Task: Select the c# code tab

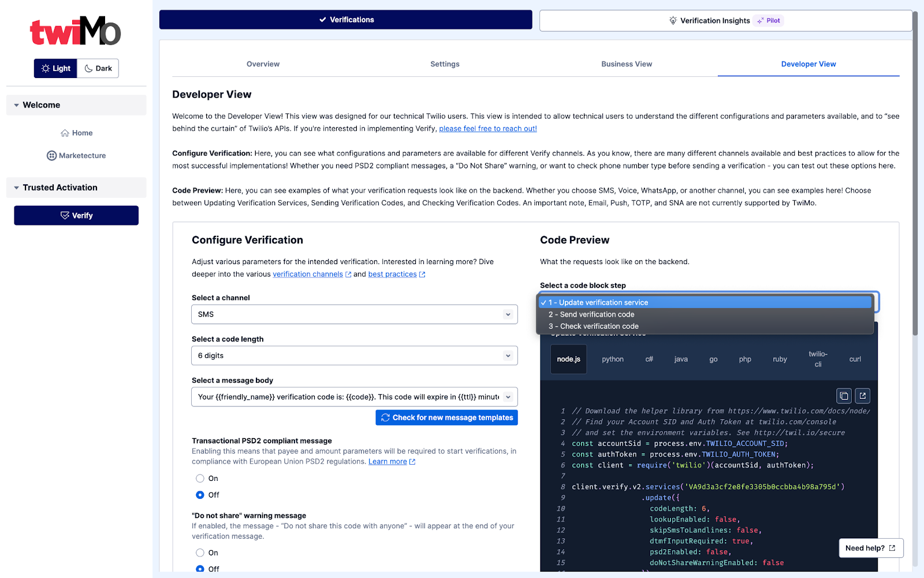Action: click(x=649, y=360)
